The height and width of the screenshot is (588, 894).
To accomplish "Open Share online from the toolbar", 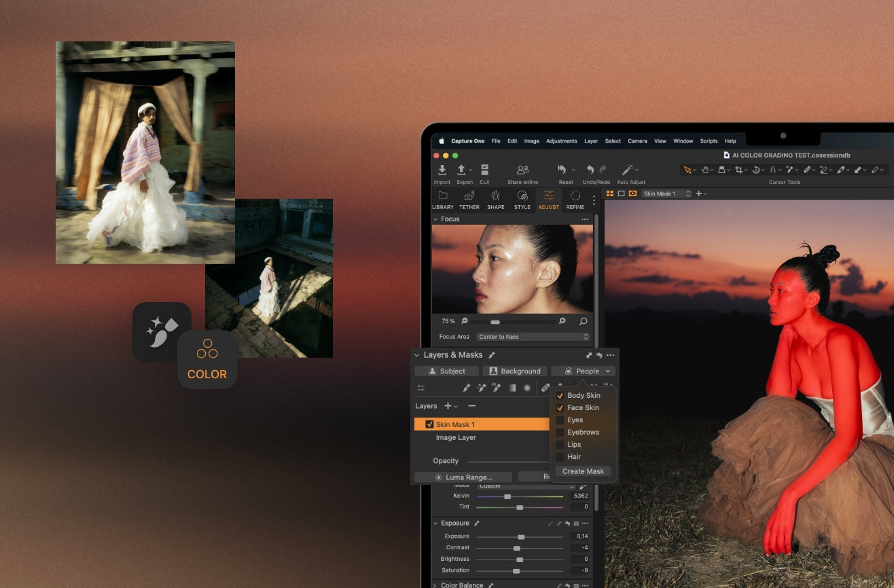I will pos(522,170).
